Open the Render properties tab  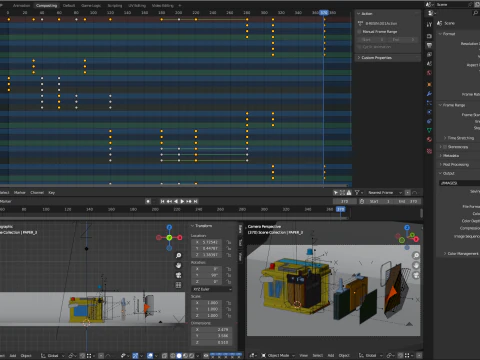(429, 36)
